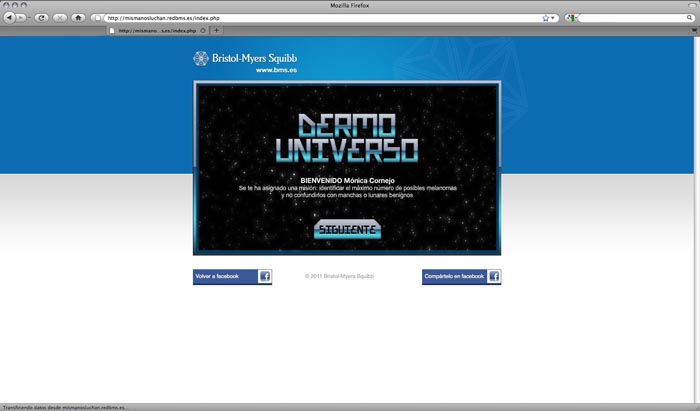Screen dimensions: 700x411
Task: Open new tab with plus button
Action: pyautogui.click(x=217, y=30)
